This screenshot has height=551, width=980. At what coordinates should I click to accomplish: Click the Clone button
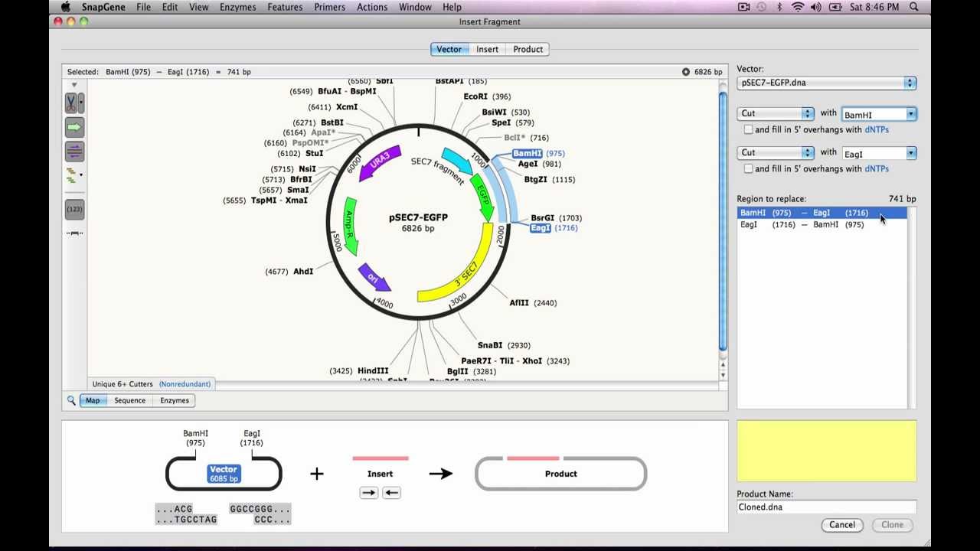(x=891, y=525)
